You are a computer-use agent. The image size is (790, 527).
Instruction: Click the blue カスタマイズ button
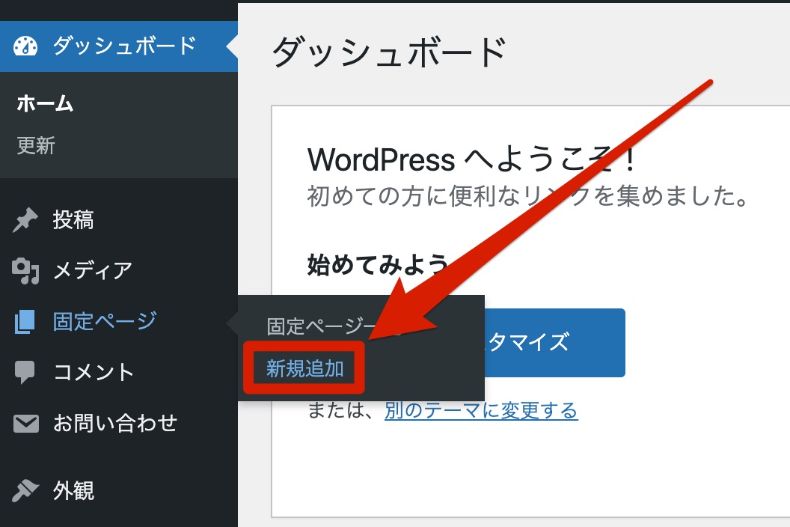click(555, 343)
